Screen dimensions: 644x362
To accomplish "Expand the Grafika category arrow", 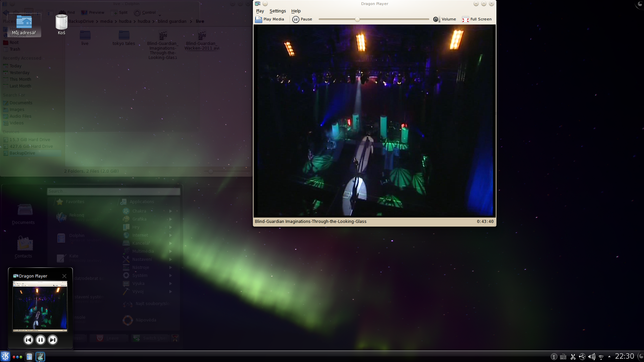I will coord(171,219).
